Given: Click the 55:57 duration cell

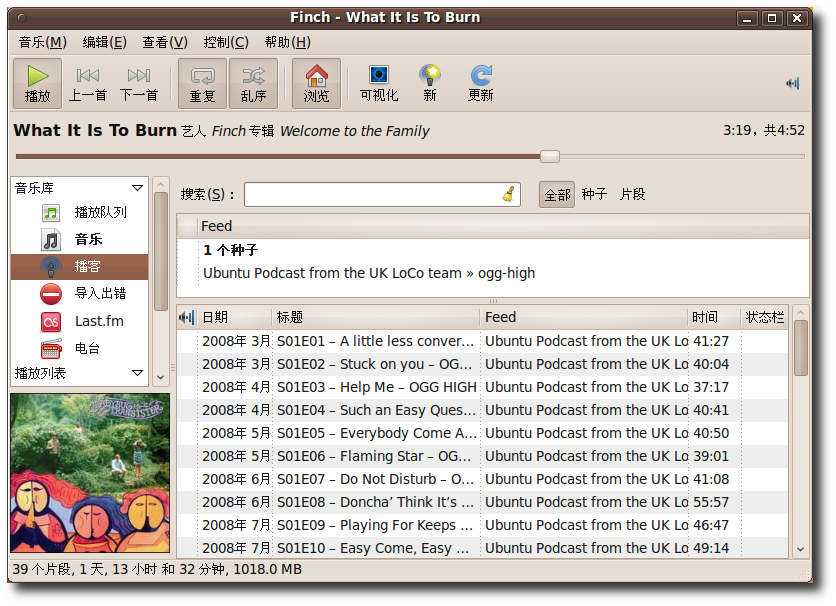Looking at the screenshot, I should coord(714,502).
